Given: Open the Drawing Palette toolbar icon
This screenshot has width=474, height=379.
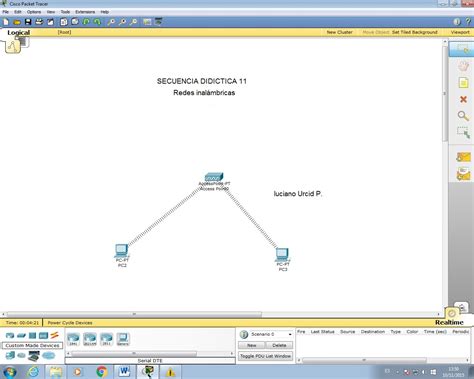Looking at the screenshot, I should tap(147, 22).
